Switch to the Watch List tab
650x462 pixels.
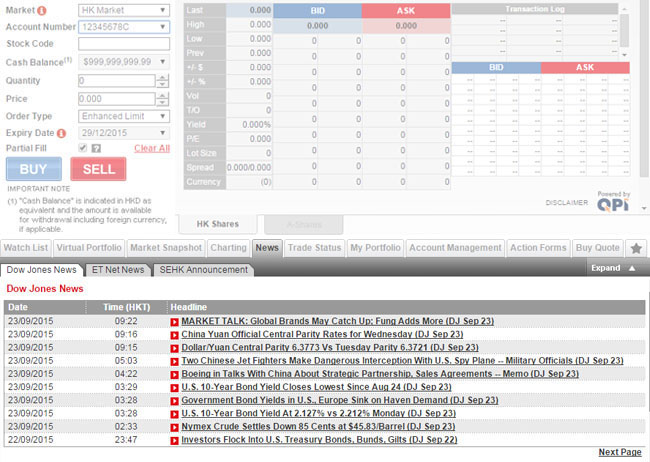(26, 248)
